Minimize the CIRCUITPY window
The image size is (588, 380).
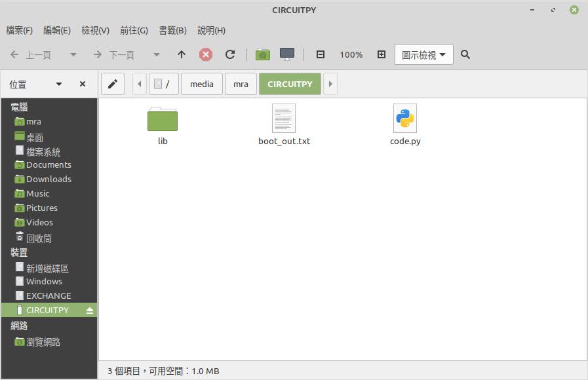tap(532, 10)
